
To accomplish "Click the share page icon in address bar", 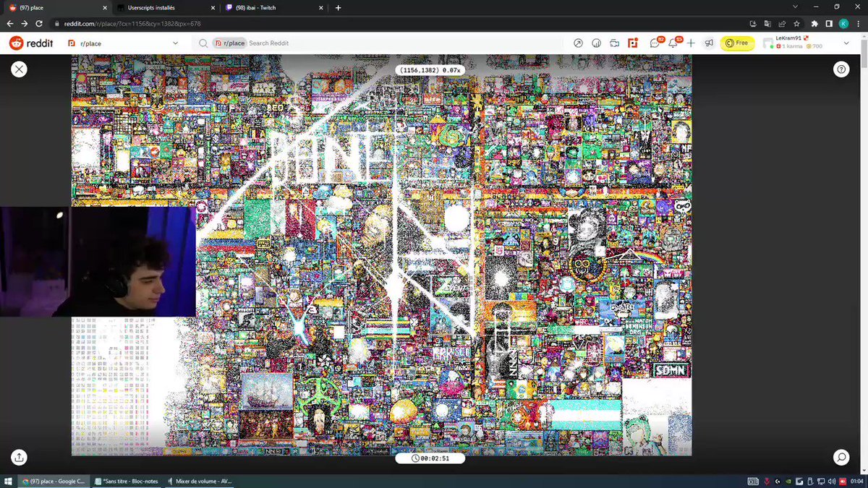I will coord(783,23).
